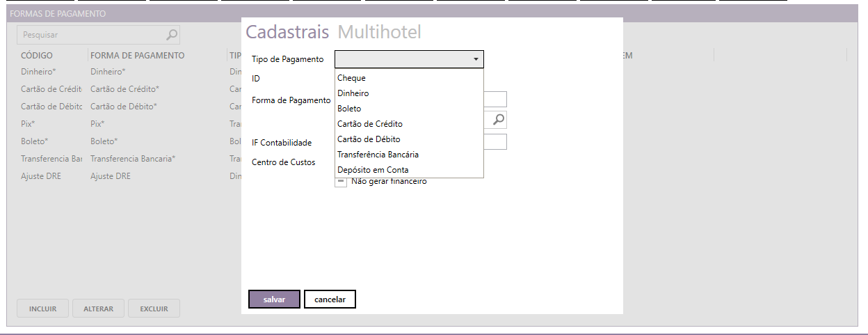Select Boleto option in dropdown

[349, 109]
